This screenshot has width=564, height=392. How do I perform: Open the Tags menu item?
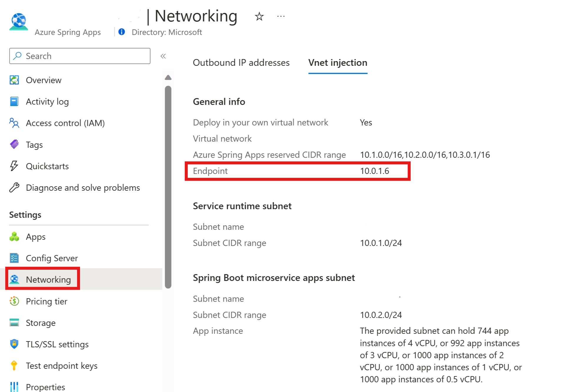34,145
